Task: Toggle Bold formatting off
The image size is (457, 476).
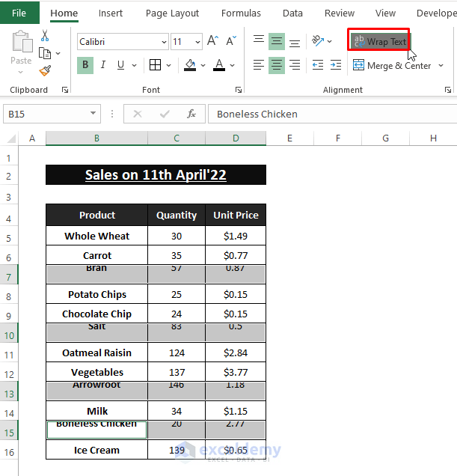Action: [x=85, y=65]
